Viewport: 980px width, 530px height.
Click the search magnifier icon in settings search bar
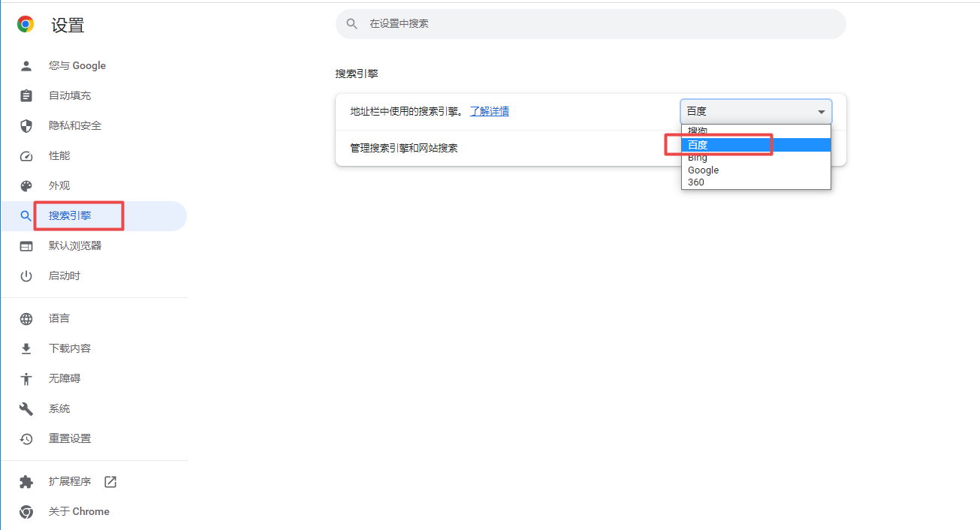[351, 24]
